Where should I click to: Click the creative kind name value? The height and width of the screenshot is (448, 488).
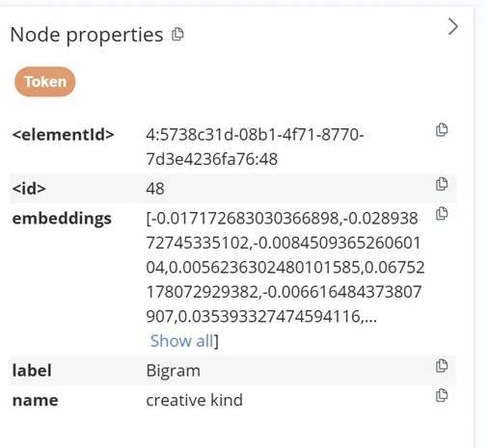[195, 400]
